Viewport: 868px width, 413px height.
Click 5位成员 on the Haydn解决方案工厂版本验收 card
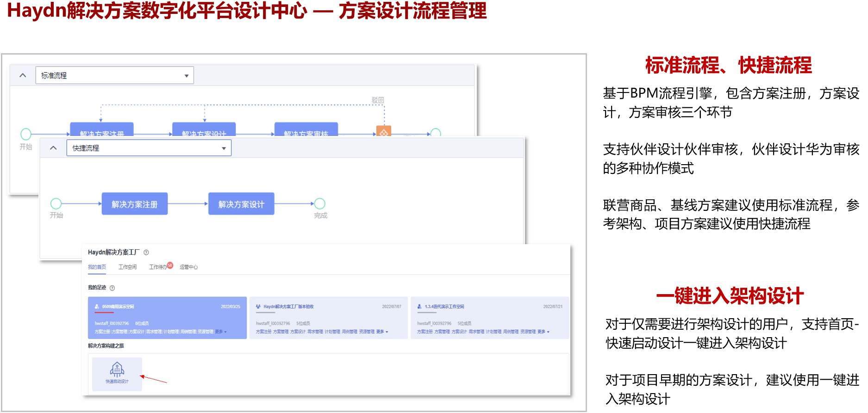pos(303,323)
